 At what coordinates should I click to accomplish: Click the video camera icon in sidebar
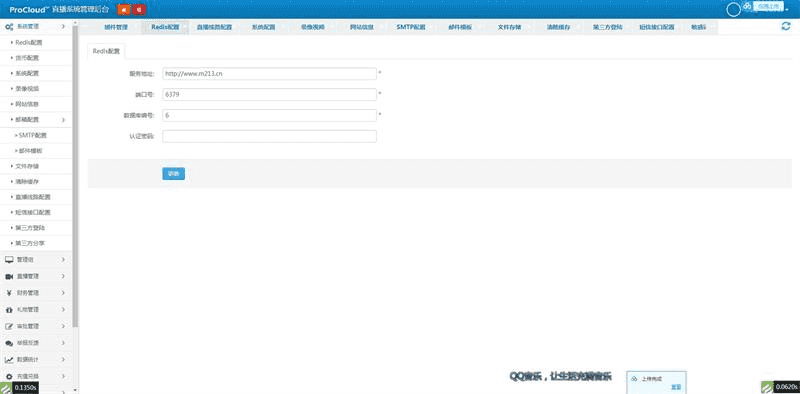pos(9,276)
